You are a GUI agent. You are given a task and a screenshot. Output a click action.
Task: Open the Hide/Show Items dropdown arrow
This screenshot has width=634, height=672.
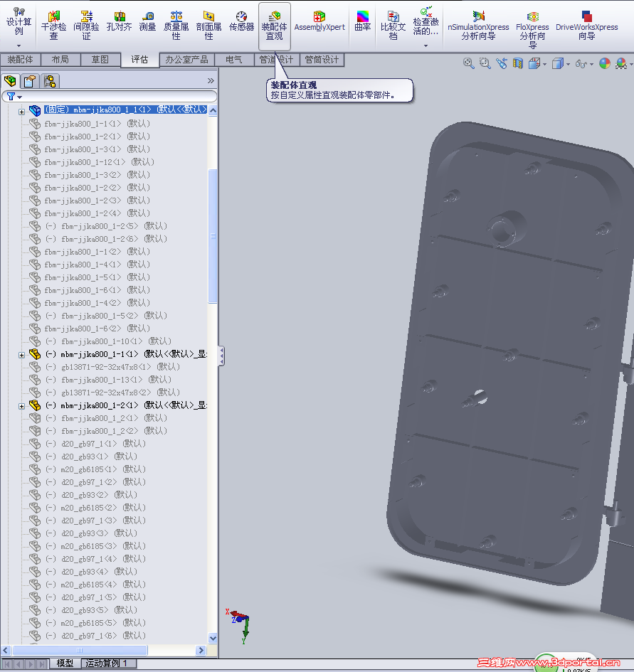(x=591, y=65)
